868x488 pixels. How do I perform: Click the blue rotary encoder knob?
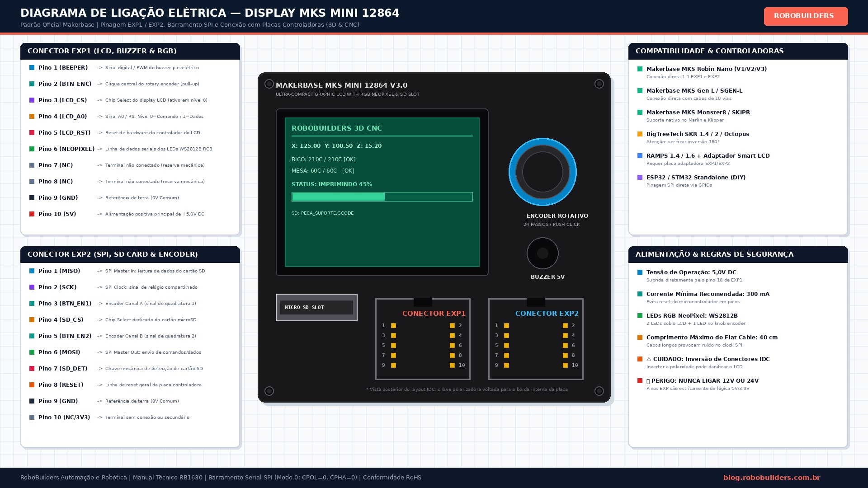point(542,172)
